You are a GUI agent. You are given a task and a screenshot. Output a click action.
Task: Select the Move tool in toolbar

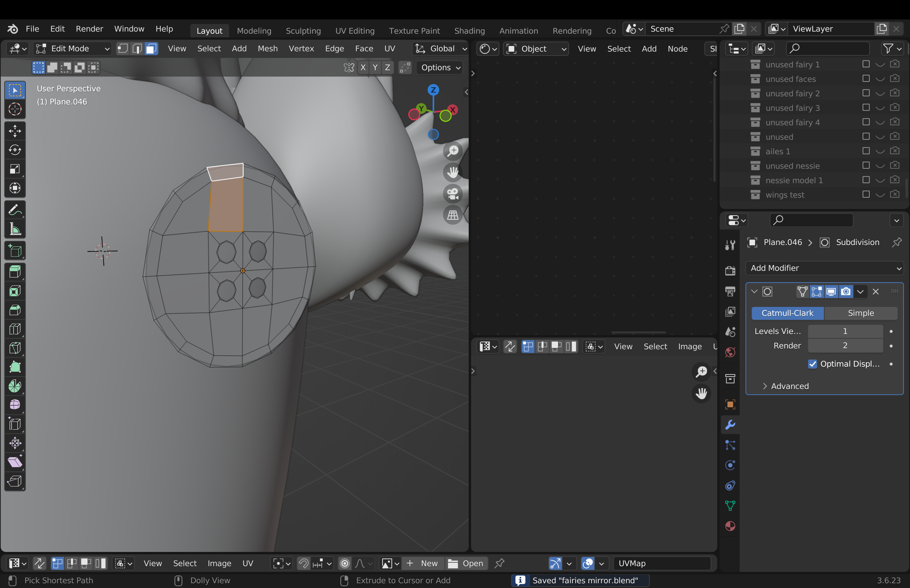point(15,131)
